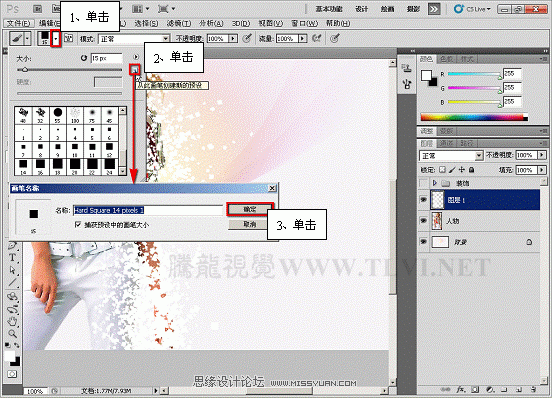
Task: Switch to the 色板 swatches tab
Action: (447, 59)
